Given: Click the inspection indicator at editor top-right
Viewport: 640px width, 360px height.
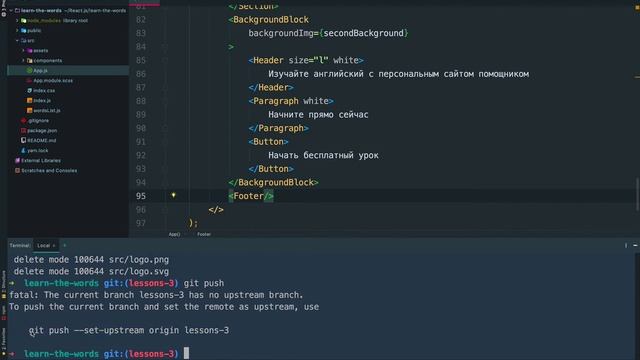Looking at the screenshot, I should (x=637, y=8).
